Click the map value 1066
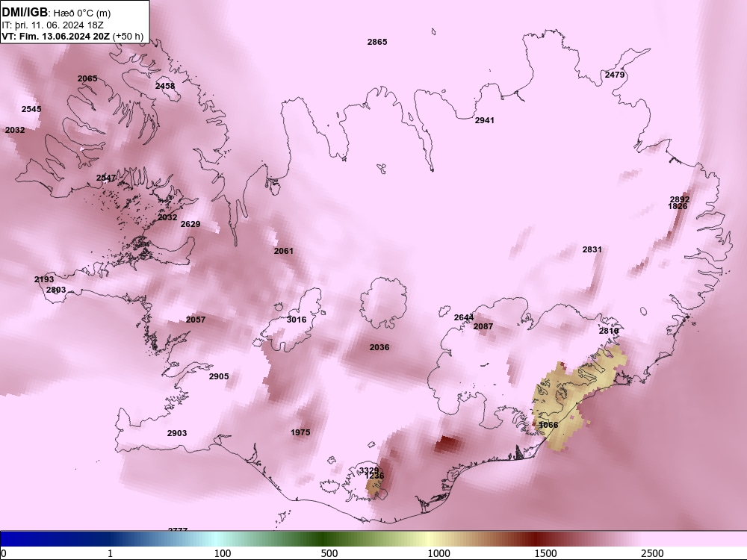 [548, 426]
